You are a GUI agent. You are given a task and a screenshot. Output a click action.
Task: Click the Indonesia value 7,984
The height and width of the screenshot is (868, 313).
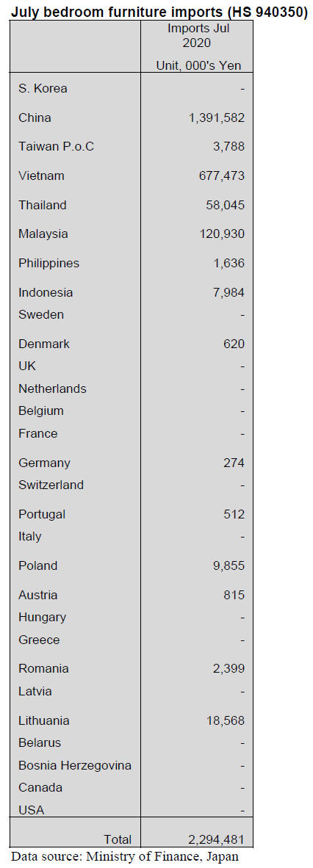pos(228,292)
